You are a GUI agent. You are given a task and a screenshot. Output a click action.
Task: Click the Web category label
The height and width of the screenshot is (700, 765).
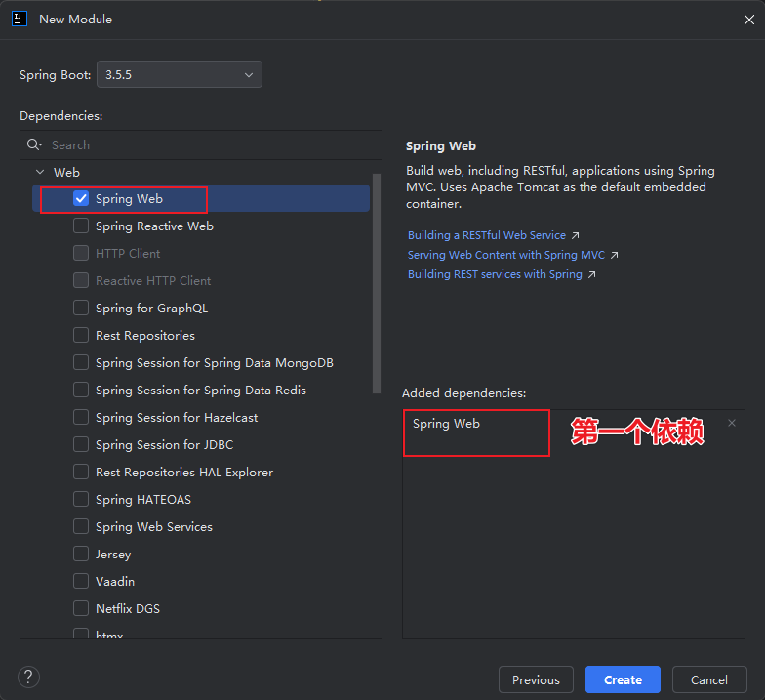[66, 172]
